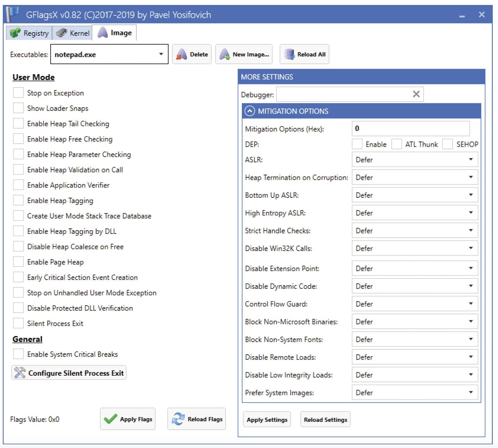This screenshot has height=448, width=498.
Task: Check Disable Heap Coalesce on Free
Action: [18, 246]
